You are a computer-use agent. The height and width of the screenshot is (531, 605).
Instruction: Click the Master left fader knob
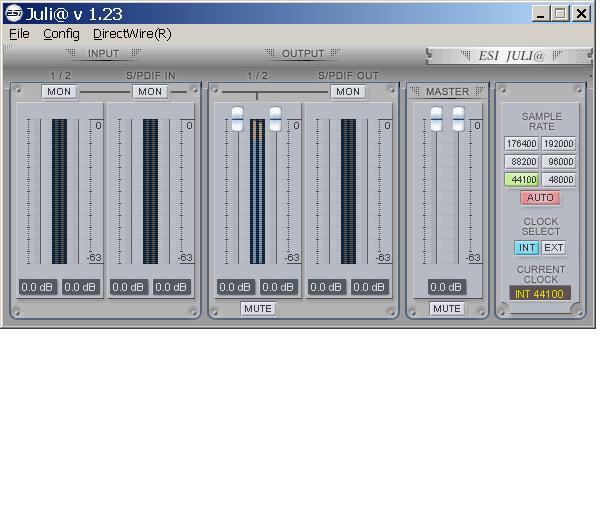click(x=436, y=119)
